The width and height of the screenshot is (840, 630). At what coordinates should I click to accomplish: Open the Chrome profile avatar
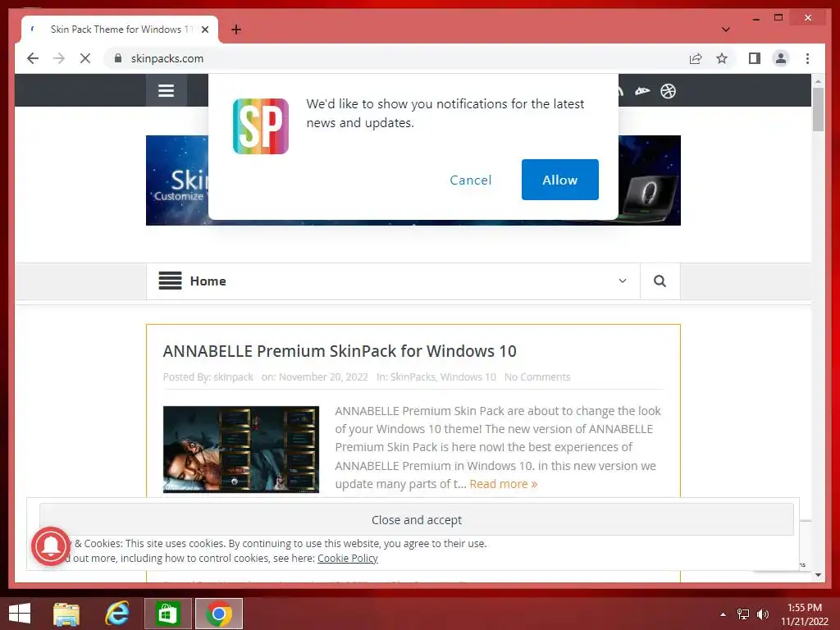(781, 58)
